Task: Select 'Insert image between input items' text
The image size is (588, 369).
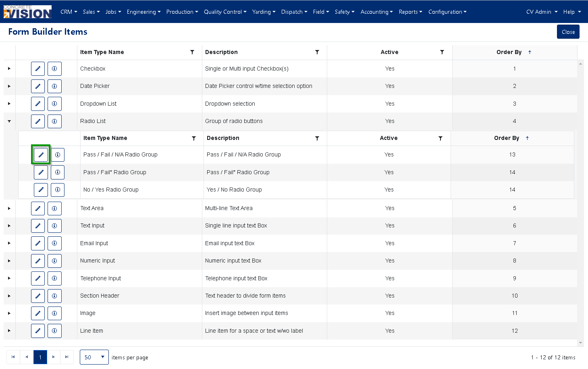Action: 246,313
